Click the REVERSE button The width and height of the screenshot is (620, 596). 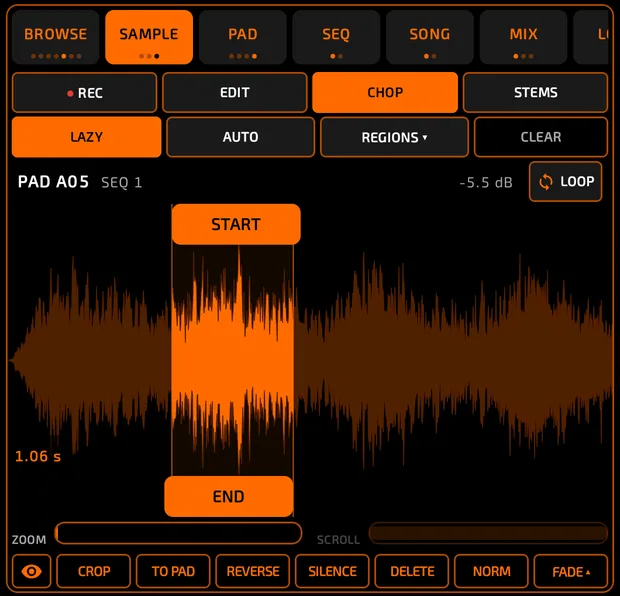[253, 571]
